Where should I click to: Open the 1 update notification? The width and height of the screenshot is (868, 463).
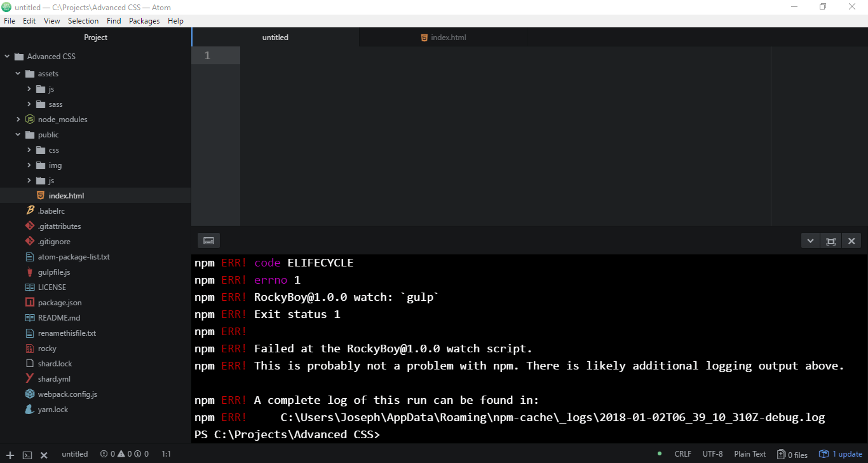pos(841,454)
